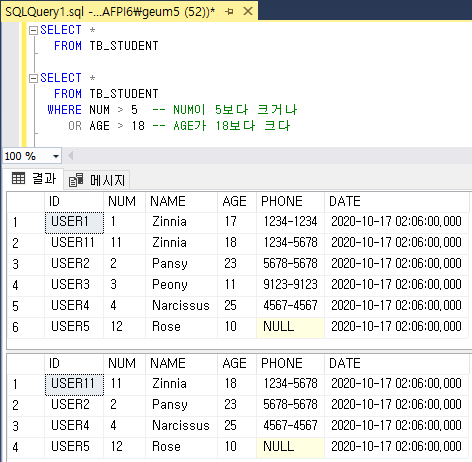Click TB_STUDENT in the second query

(124, 94)
